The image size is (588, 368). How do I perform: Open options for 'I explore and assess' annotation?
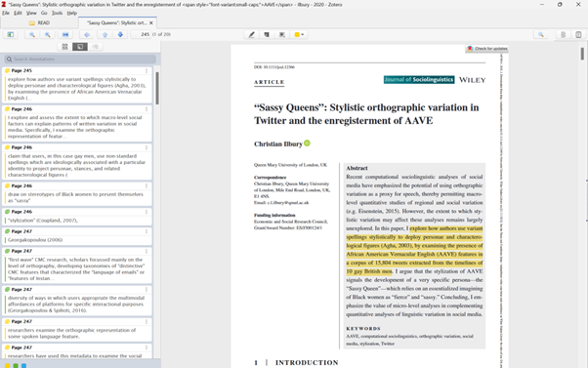tap(147, 109)
